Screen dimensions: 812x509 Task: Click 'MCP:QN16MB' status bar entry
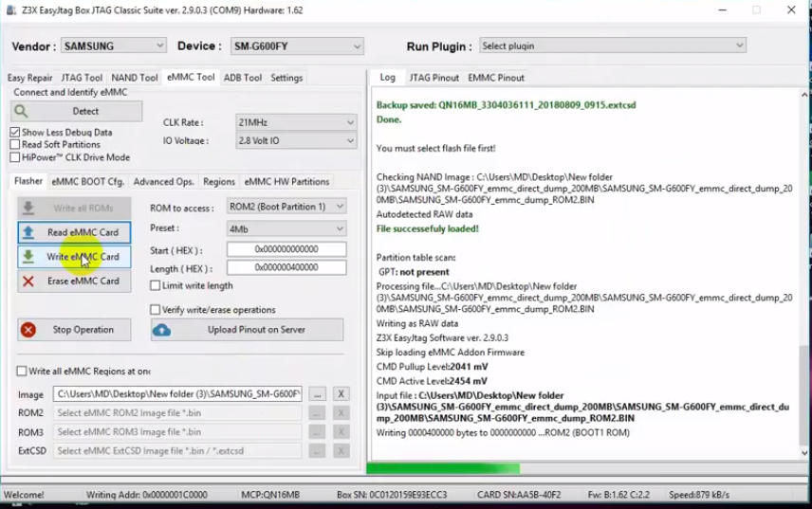(270, 495)
